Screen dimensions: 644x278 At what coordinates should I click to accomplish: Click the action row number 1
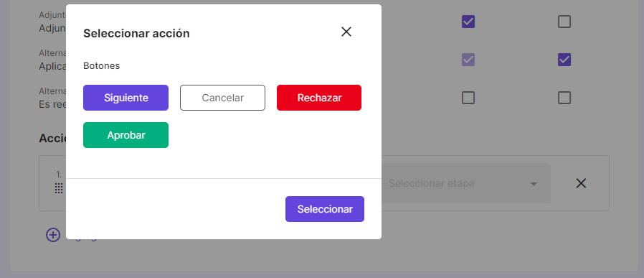point(59,175)
